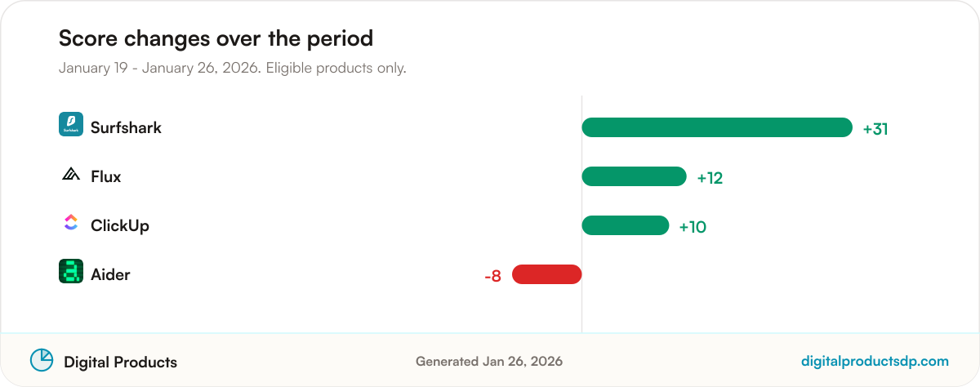Click Flux's green score bar
Image resolution: width=980 pixels, height=387 pixels.
click(634, 176)
